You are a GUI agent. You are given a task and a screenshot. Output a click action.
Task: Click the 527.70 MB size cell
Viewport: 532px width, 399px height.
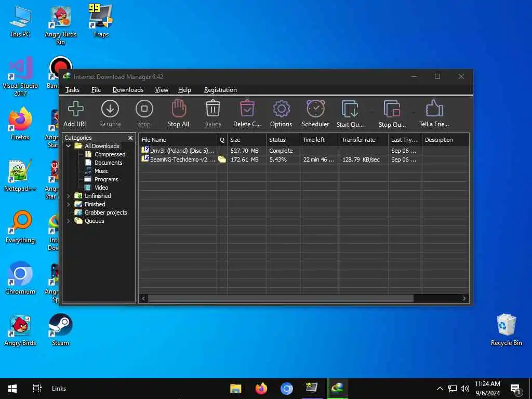click(244, 151)
